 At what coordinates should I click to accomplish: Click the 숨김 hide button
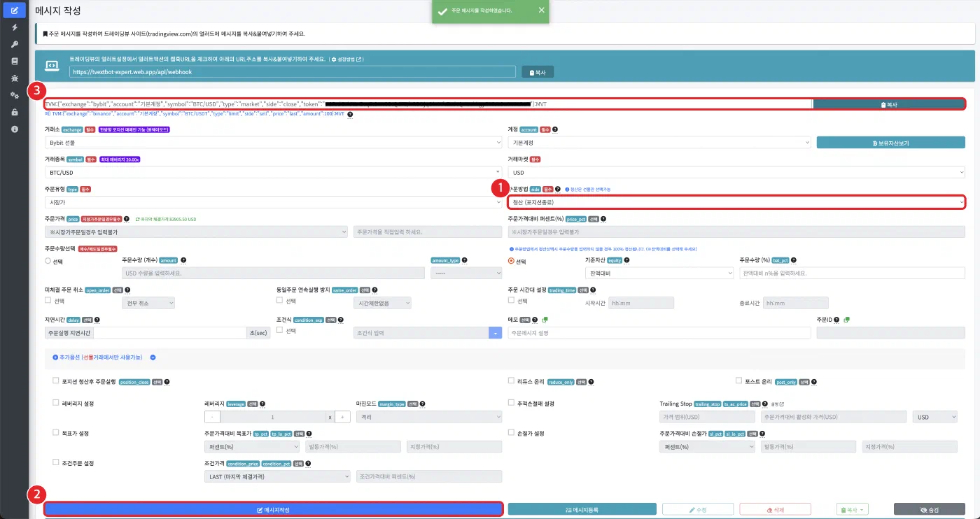pos(930,509)
